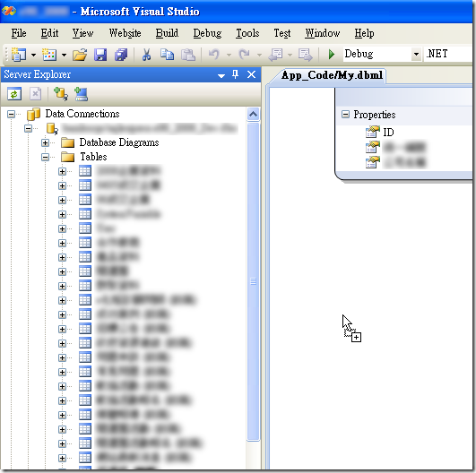Toggle the Server Explorer auto-hide pin
The height and width of the screenshot is (473, 476).
click(235, 74)
